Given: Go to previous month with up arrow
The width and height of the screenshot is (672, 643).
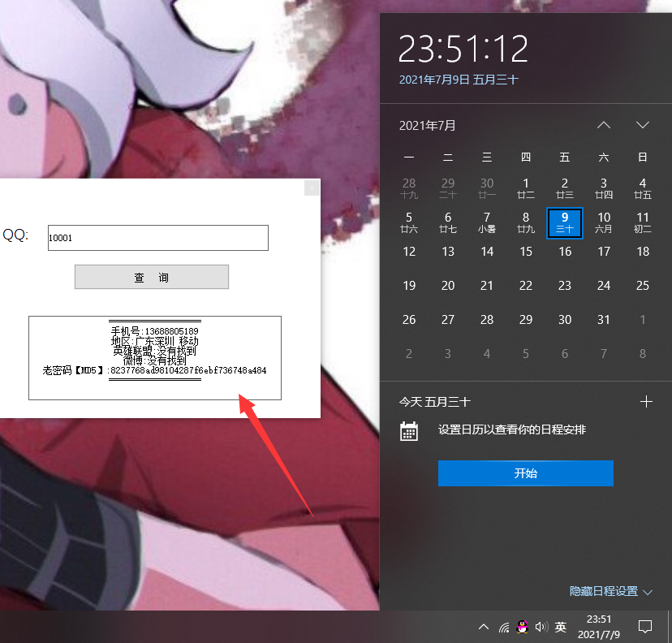Looking at the screenshot, I should coord(604,125).
